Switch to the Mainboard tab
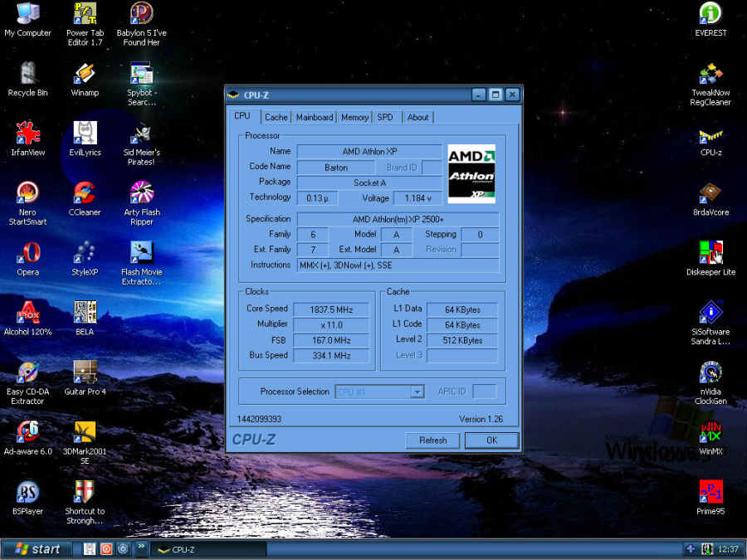 click(314, 117)
